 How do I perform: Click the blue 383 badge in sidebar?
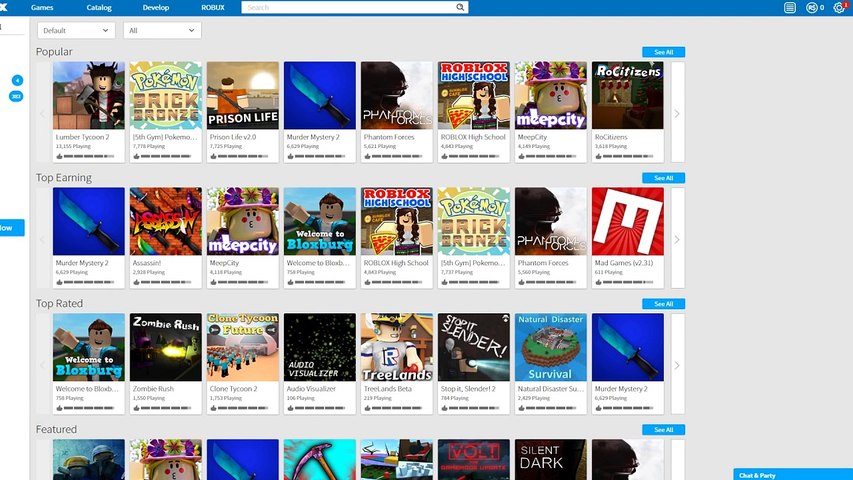(x=16, y=96)
